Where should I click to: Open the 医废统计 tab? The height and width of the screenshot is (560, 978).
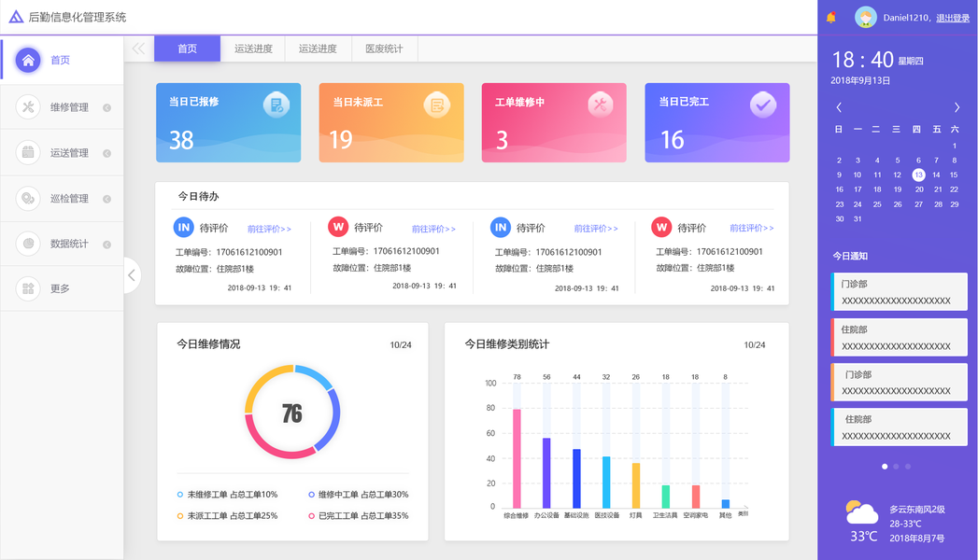click(x=384, y=49)
